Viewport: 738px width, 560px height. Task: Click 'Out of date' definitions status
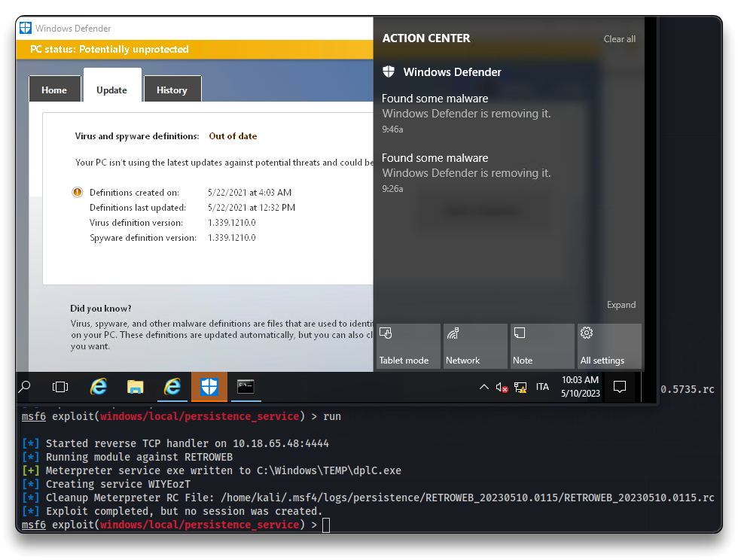tap(233, 136)
